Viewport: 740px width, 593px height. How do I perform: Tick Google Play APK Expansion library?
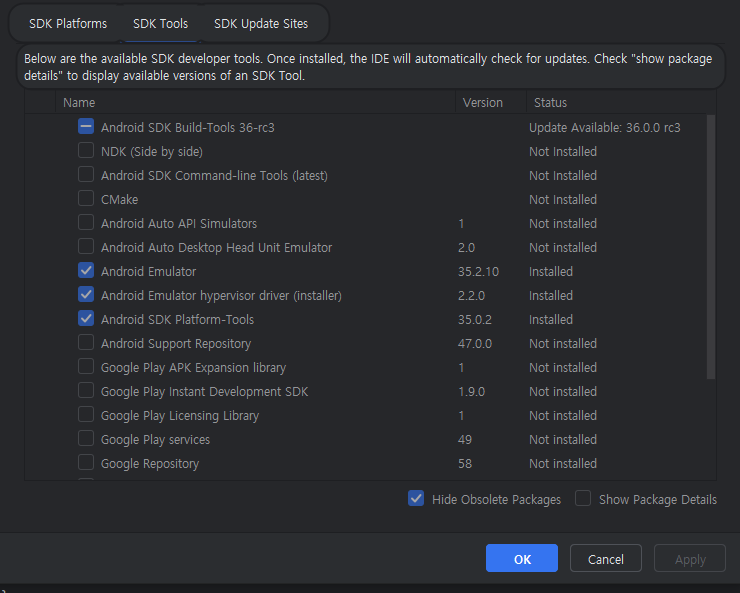86,367
